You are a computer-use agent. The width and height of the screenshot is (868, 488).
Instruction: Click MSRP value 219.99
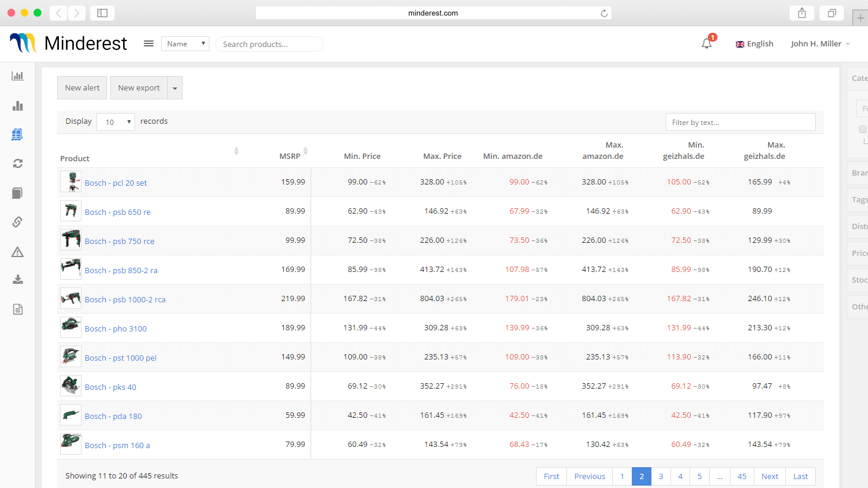293,298
